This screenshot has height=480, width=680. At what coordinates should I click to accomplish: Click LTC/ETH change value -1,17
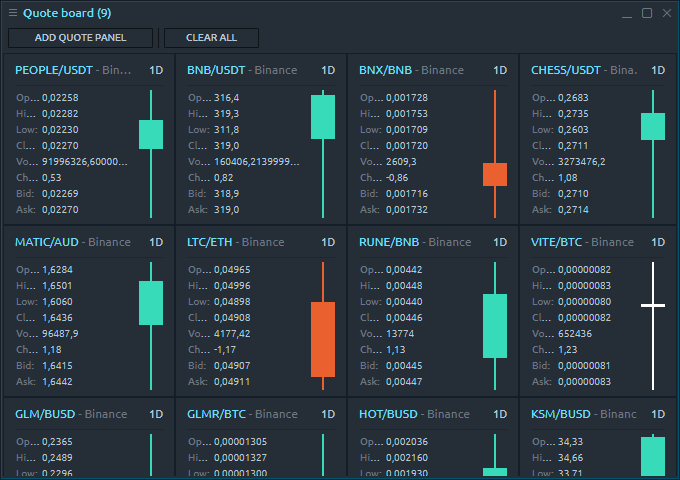225,349
